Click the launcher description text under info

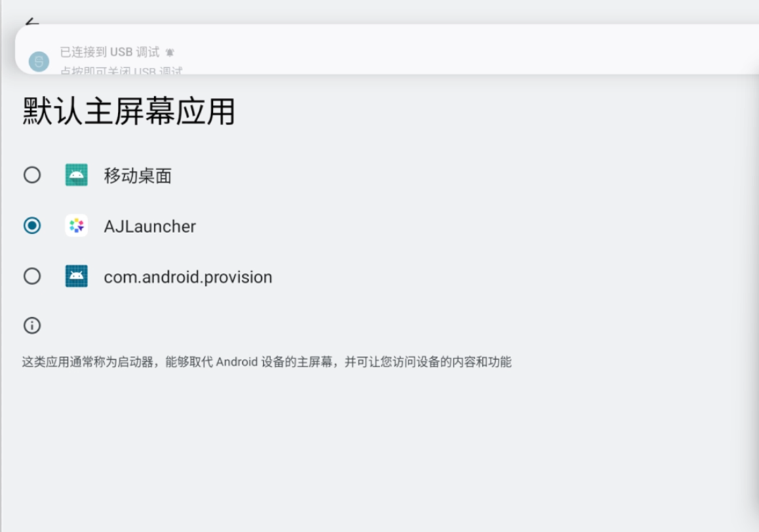point(267,362)
